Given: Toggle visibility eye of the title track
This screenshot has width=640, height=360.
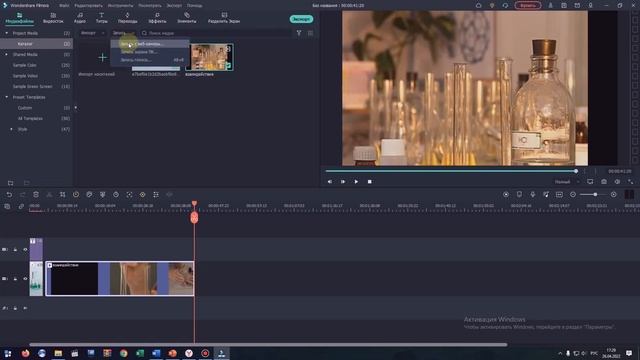Looking at the screenshot, I should click(x=25, y=249).
